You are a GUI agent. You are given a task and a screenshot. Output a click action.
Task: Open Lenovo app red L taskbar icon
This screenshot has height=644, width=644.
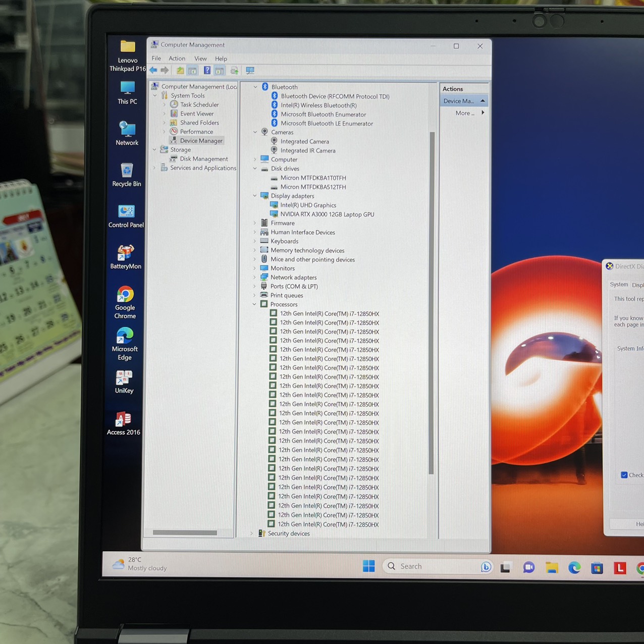click(620, 568)
